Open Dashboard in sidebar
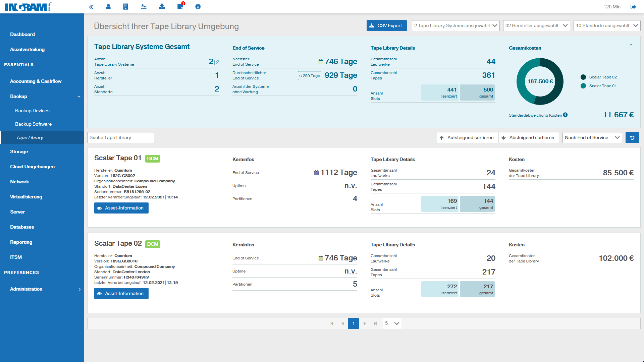Screen dimensions: 644x362 (22, 34)
